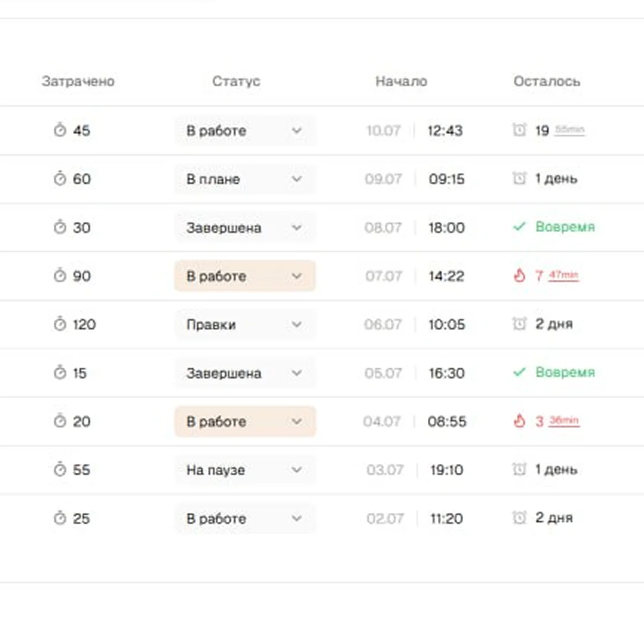Click the alarm clock icon in the 02.07 row
This screenshot has width=644, height=644.
click(x=519, y=518)
